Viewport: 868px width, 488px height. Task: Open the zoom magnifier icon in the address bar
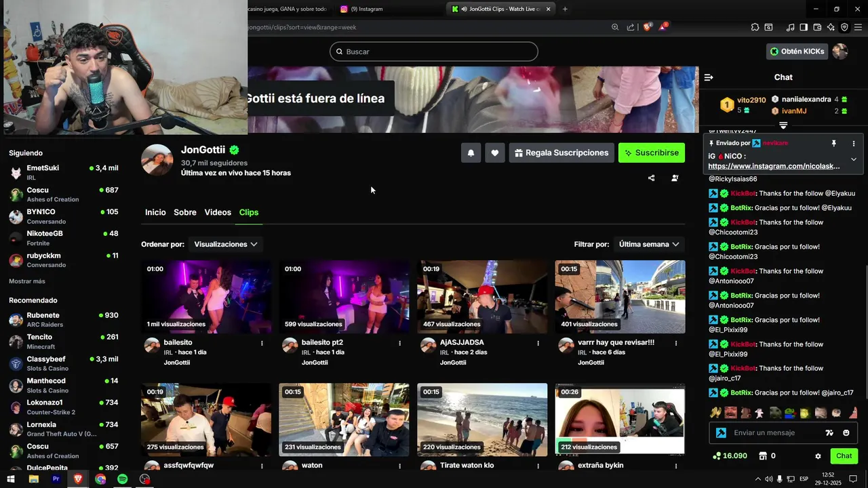click(x=615, y=27)
